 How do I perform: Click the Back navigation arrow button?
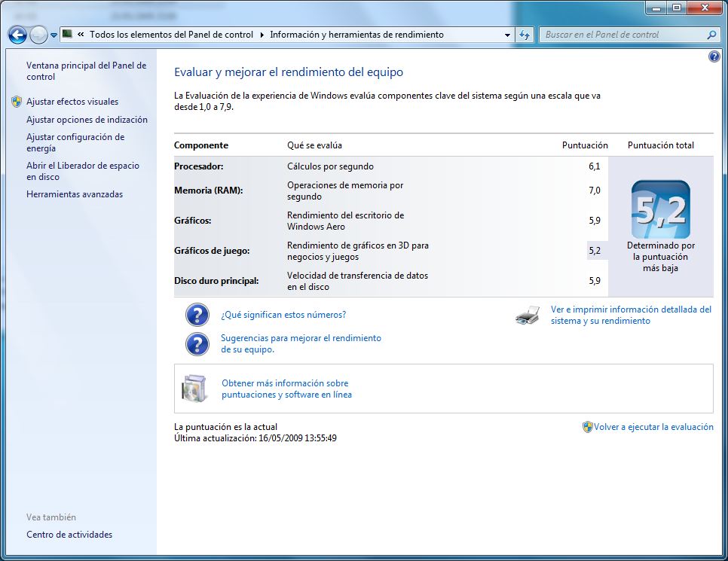click(17, 35)
